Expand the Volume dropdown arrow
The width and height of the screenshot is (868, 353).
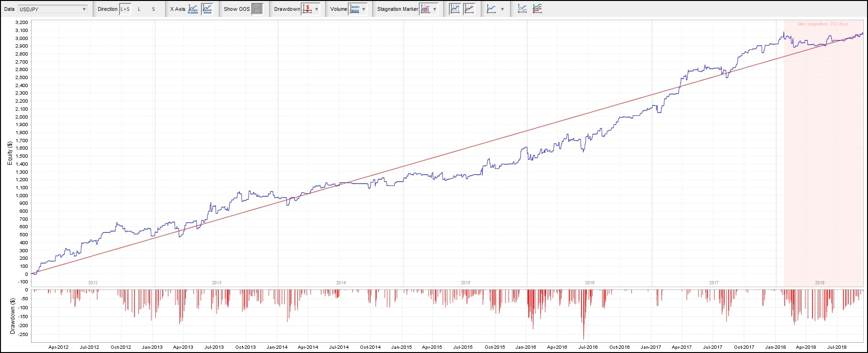(x=364, y=9)
